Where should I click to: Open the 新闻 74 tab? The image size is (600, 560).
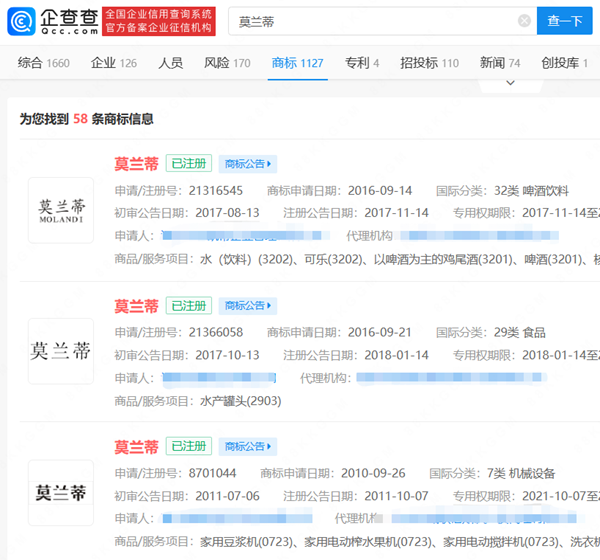[x=500, y=63]
